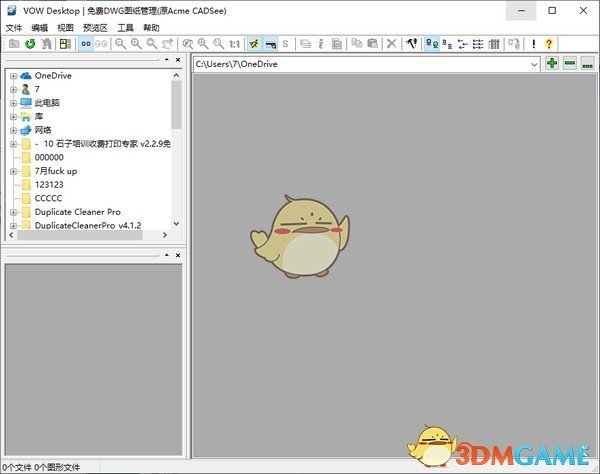Click the file convert toolbar icon

pos(514,44)
